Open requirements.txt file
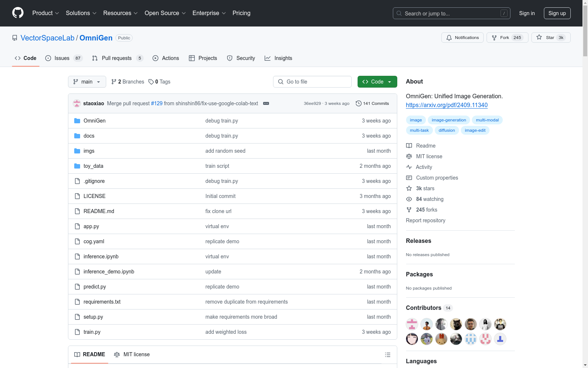This screenshot has width=588, height=368. (x=102, y=302)
